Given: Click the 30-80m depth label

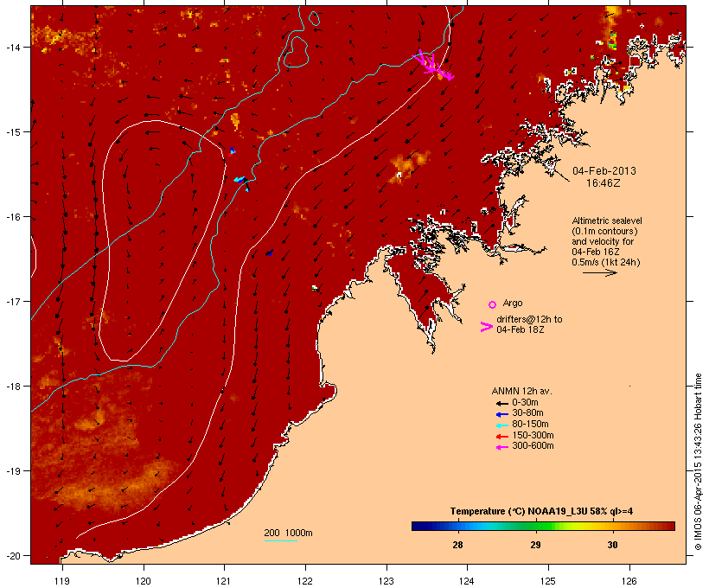Looking at the screenshot, I should pos(527,413).
